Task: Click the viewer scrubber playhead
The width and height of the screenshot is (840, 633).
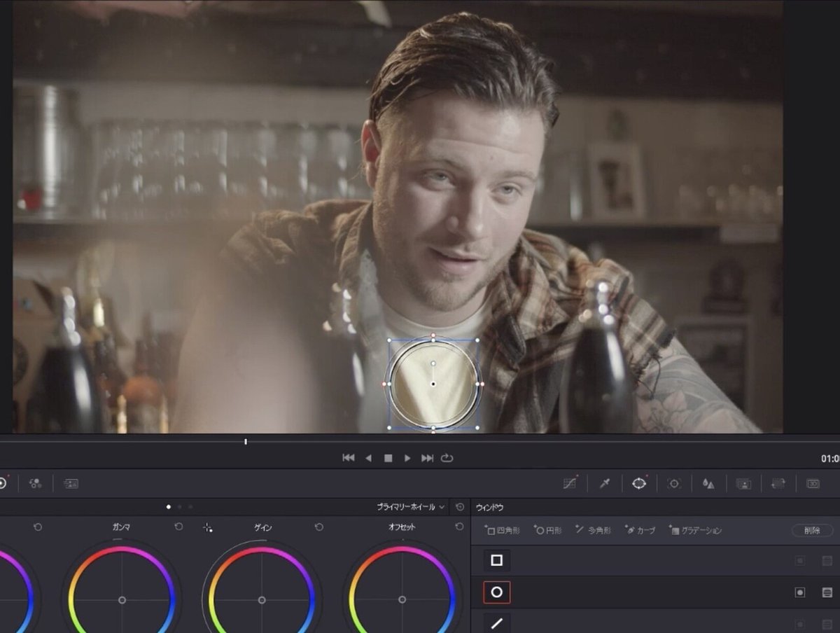Action: click(x=246, y=441)
